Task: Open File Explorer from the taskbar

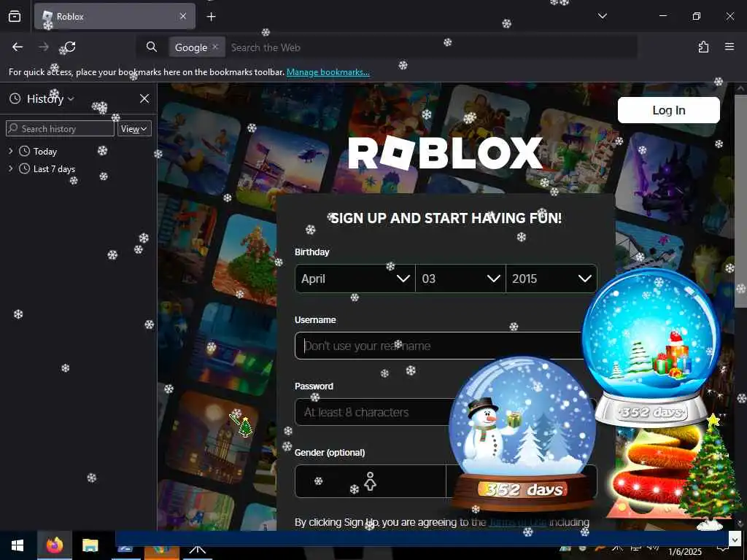Action: coord(90,545)
